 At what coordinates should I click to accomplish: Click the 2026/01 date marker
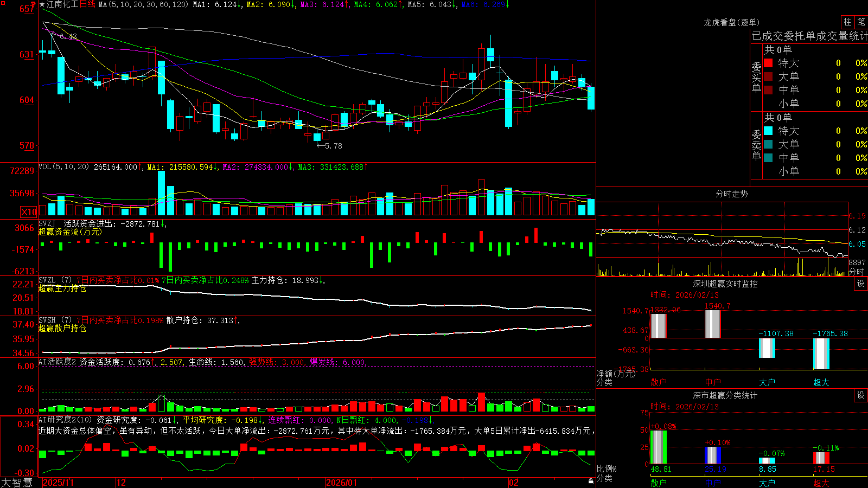pyautogui.click(x=342, y=483)
